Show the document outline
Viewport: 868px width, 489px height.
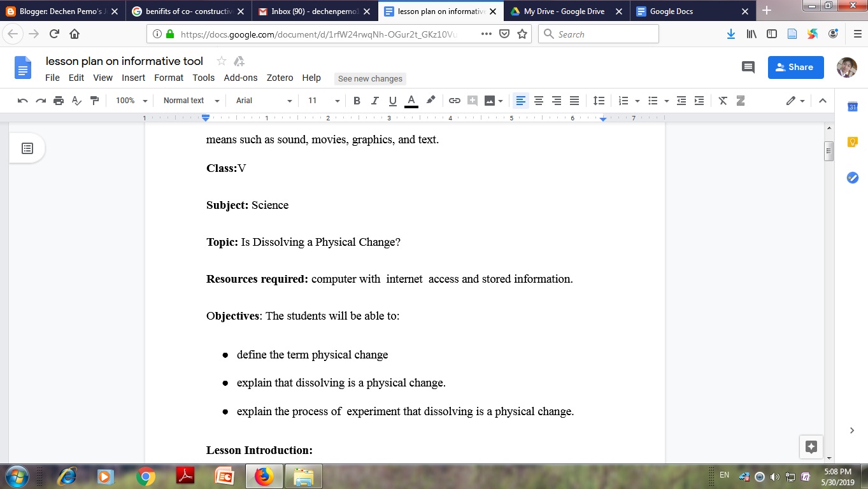click(27, 148)
